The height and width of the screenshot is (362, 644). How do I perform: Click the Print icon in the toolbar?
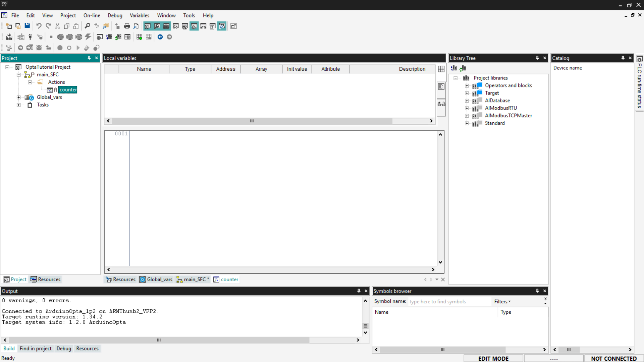tap(127, 26)
